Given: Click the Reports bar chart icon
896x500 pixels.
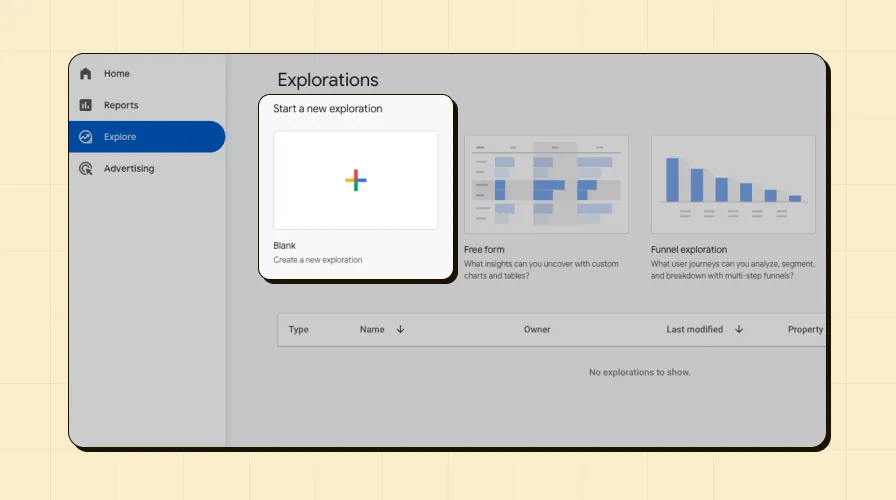Looking at the screenshot, I should click(86, 105).
